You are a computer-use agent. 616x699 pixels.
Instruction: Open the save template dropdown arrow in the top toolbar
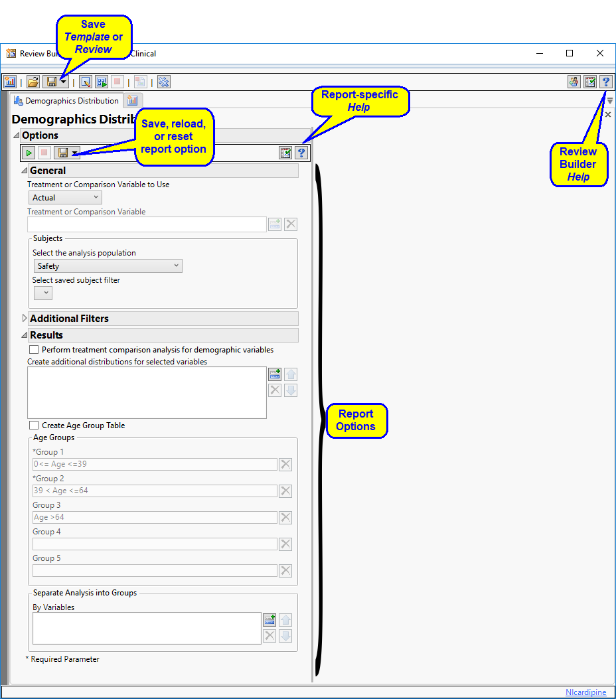(63, 82)
